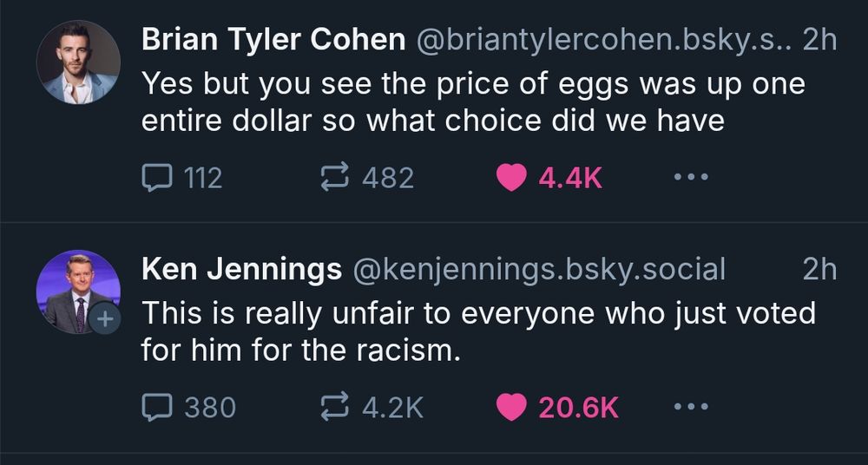Click the 2h timestamp on Brian's post

coord(819,40)
